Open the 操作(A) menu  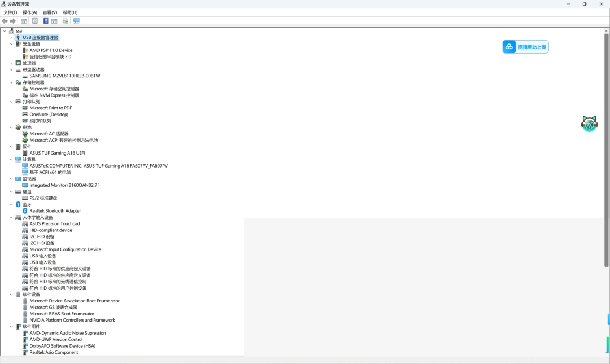[30, 12]
